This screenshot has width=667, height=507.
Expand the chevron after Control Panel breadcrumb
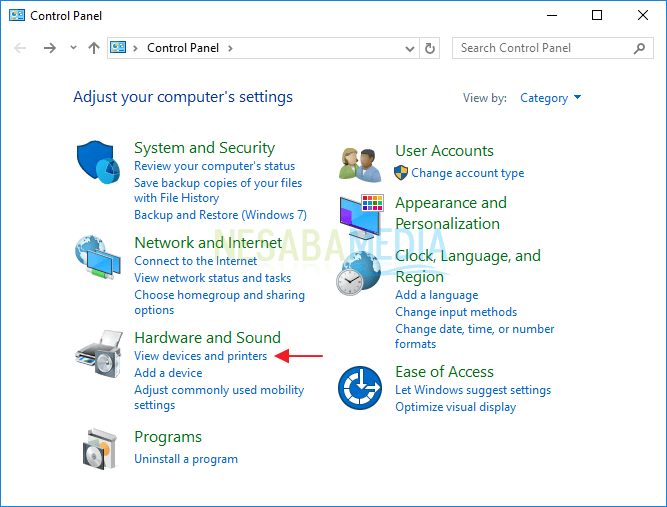click(230, 48)
